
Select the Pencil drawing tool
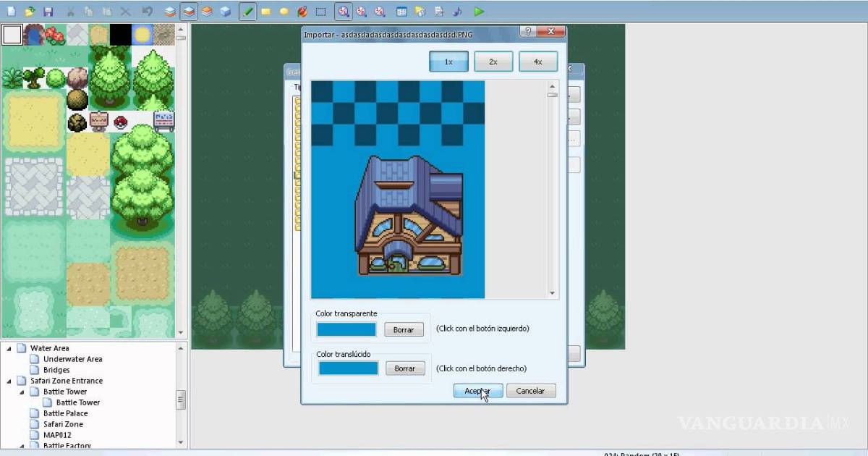click(x=248, y=12)
